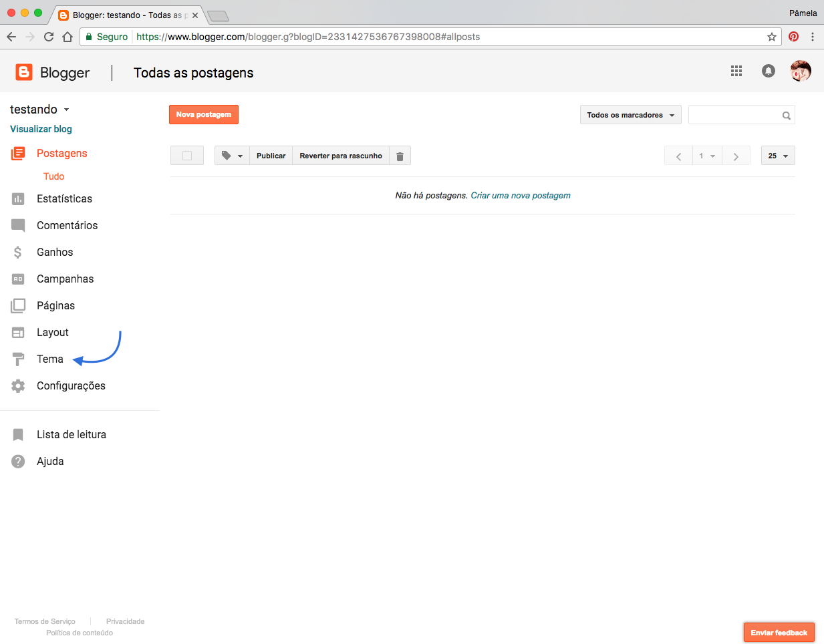Image resolution: width=824 pixels, height=644 pixels.
Task: Bookmark page with star icon
Action: pyautogui.click(x=772, y=37)
